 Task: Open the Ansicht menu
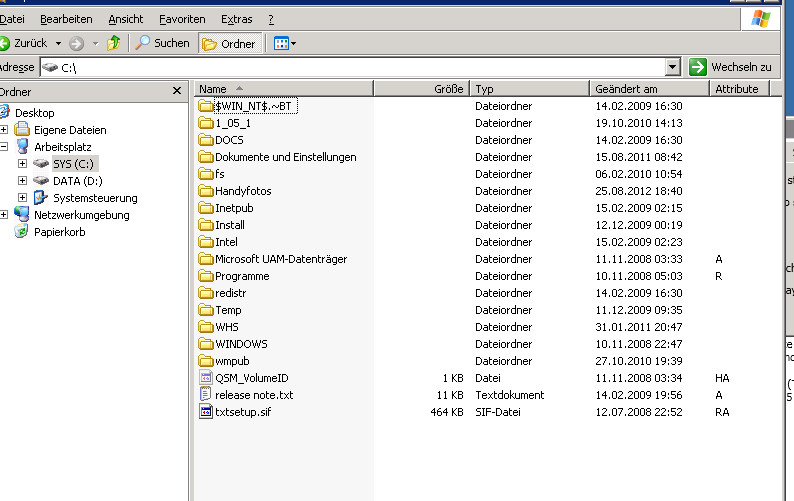(x=126, y=19)
